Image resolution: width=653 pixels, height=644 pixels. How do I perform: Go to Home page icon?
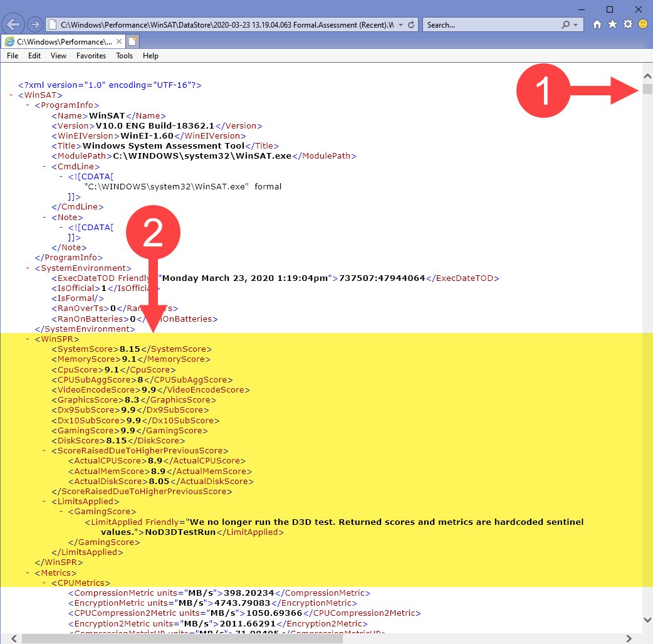click(x=597, y=24)
